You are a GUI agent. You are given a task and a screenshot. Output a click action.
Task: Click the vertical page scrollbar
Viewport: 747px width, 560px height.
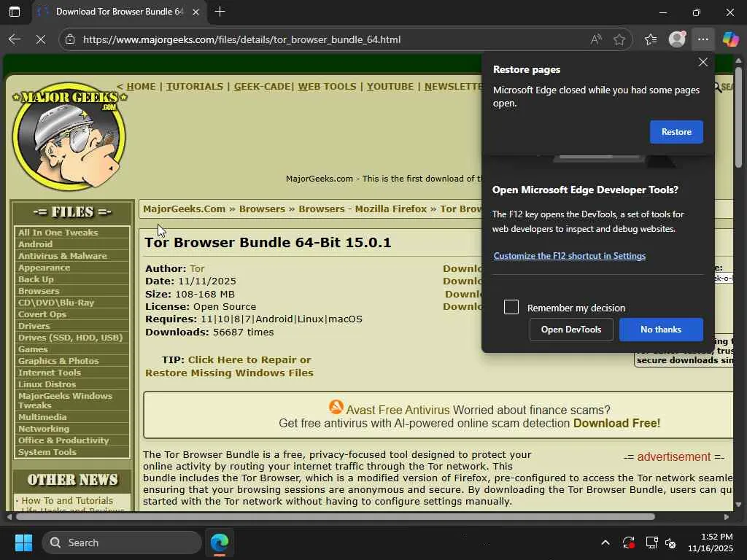(x=738, y=117)
